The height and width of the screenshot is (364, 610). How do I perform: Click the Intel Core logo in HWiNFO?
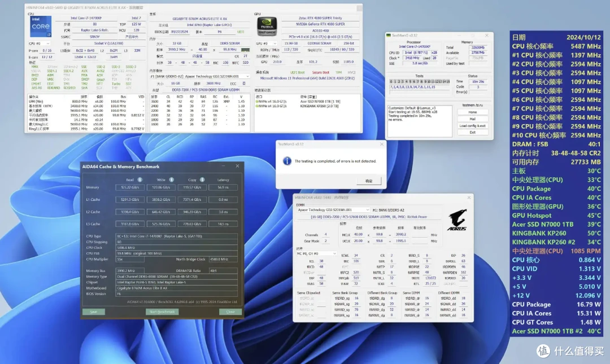click(41, 26)
